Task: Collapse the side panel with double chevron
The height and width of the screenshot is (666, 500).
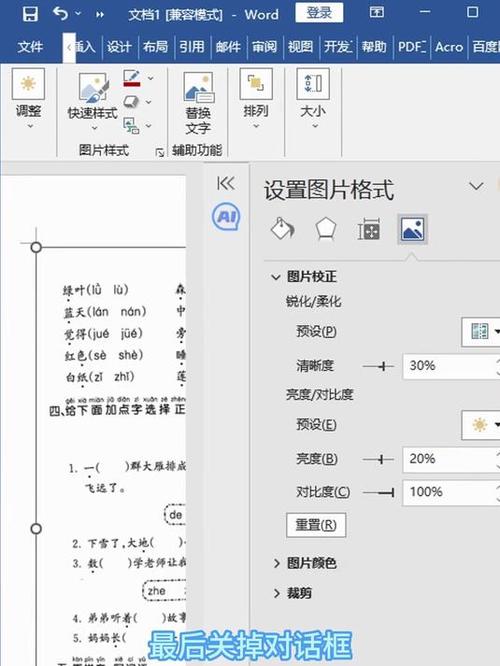Action: [x=226, y=183]
